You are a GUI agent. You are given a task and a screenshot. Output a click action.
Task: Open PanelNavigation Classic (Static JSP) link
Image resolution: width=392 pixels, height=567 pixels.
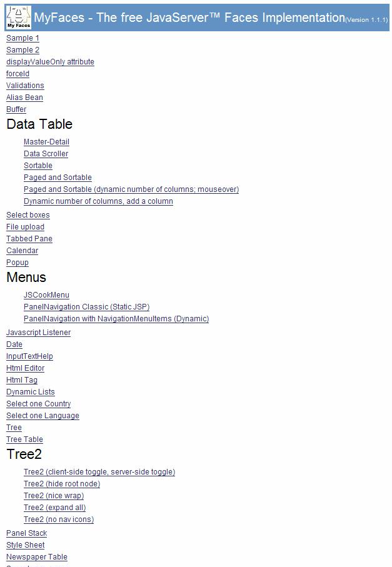pyautogui.click(x=86, y=307)
